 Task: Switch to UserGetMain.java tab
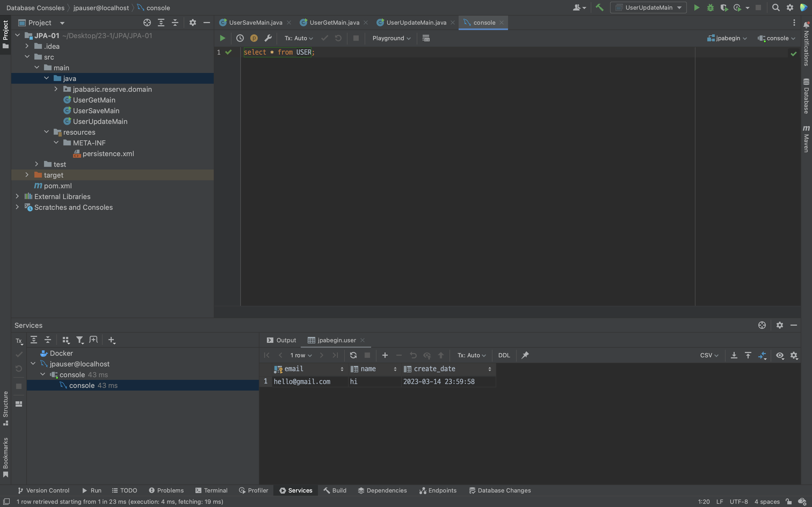pos(334,23)
